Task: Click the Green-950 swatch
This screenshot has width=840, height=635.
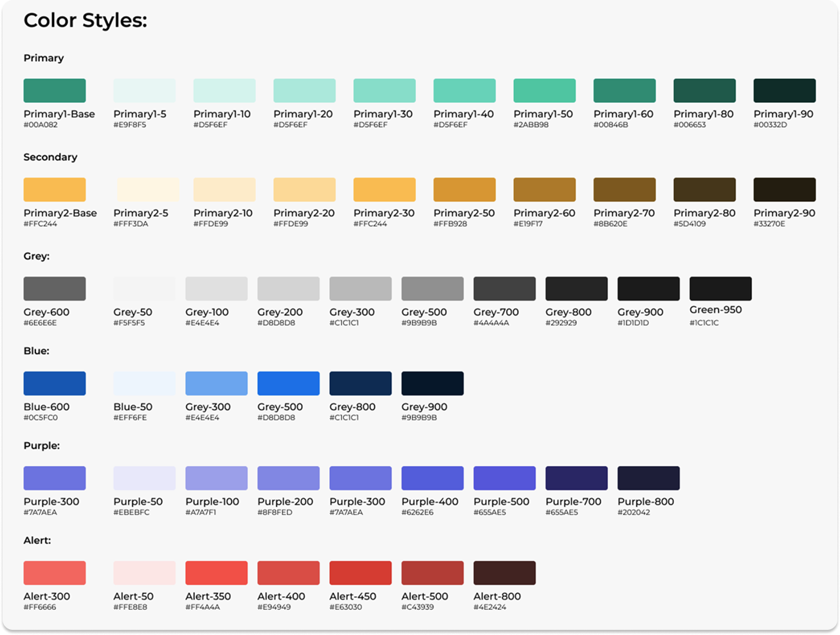Action: coord(720,289)
